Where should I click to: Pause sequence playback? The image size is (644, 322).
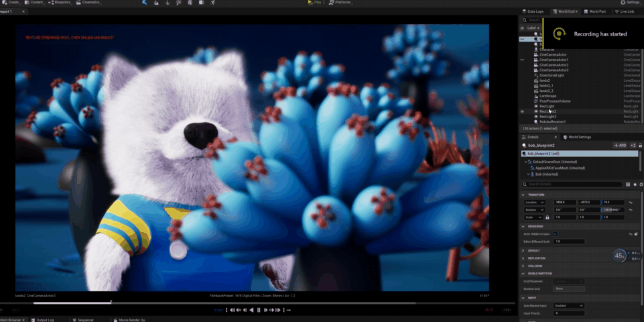pos(259,310)
